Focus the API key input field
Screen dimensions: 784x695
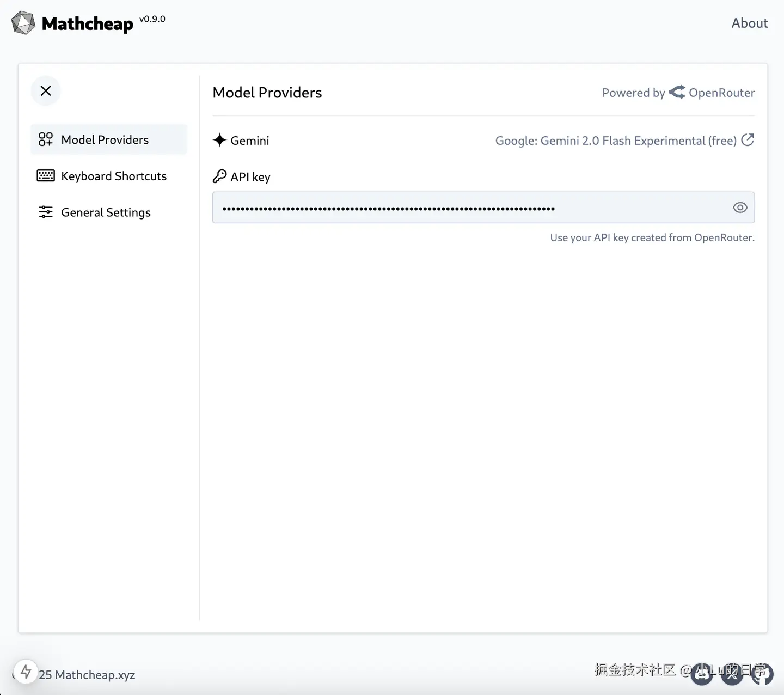coord(468,208)
